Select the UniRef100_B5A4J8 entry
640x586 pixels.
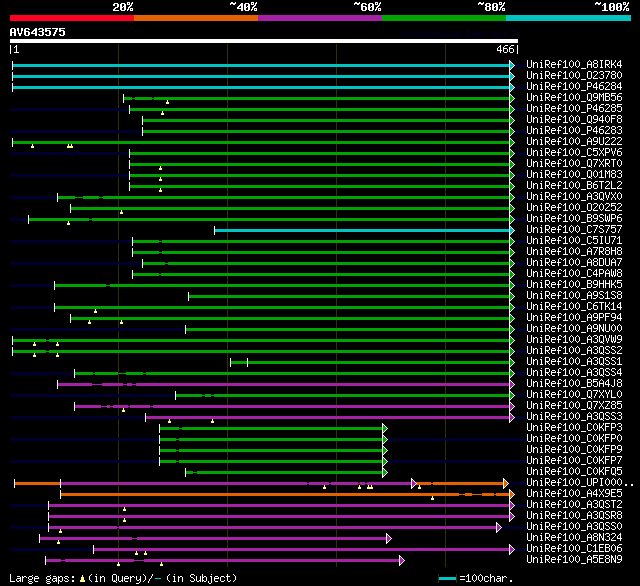(574, 384)
